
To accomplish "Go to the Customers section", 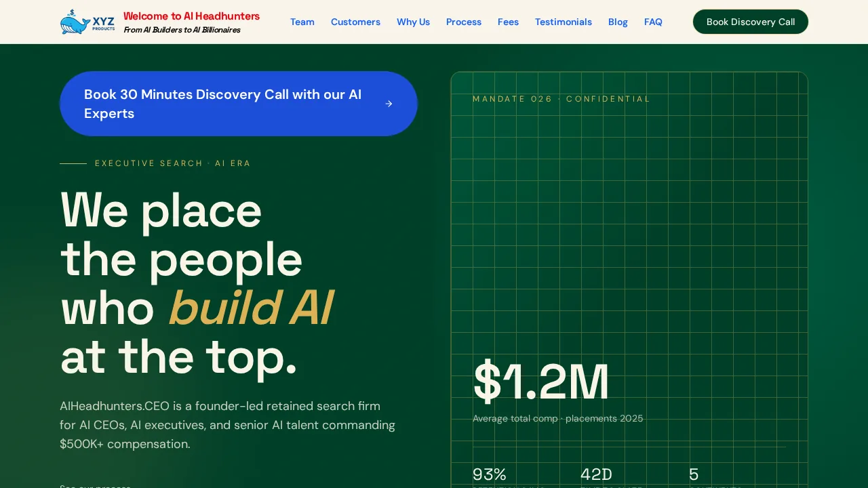I will [x=355, y=22].
